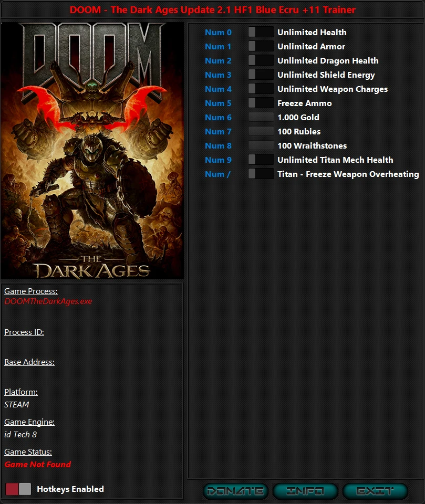Open the Info panel
The image size is (425, 504).
pyautogui.click(x=305, y=491)
